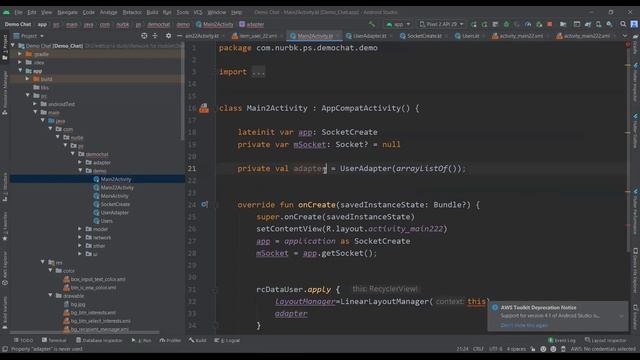Viewport: 640px width, 360px height.
Task: Collapse the demo package folder
Action: pos(80,171)
